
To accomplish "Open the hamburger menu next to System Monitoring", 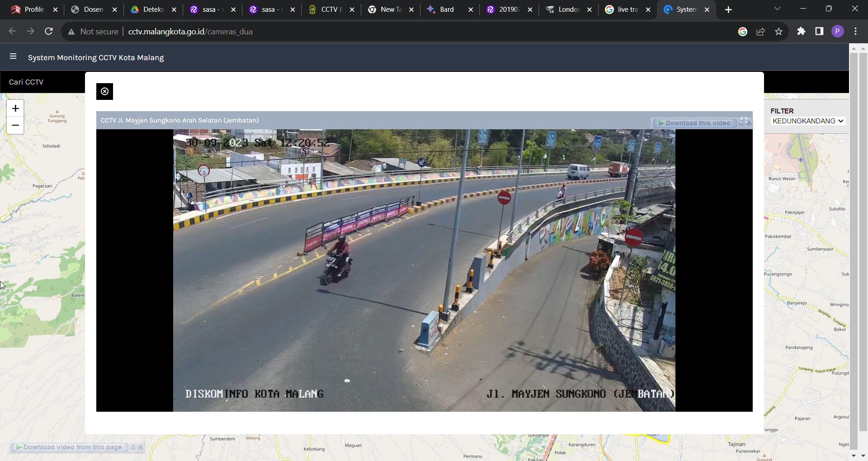I will pos(13,56).
